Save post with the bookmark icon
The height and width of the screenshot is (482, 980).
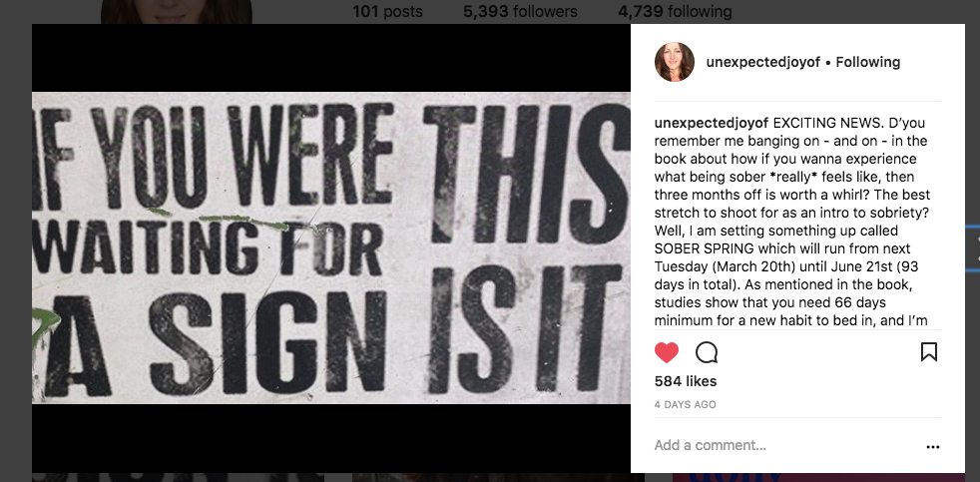click(x=928, y=352)
